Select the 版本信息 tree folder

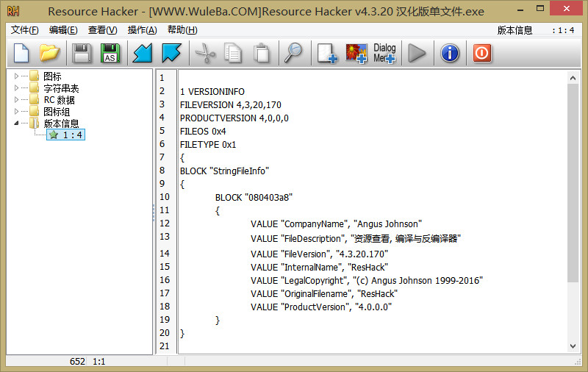pyautogui.click(x=61, y=124)
